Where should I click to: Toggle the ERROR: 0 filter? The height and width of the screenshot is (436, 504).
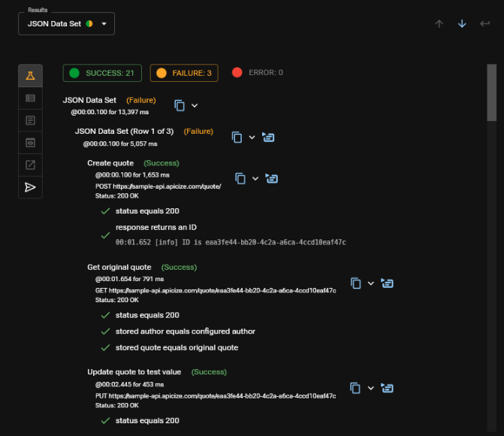(x=258, y=73)
